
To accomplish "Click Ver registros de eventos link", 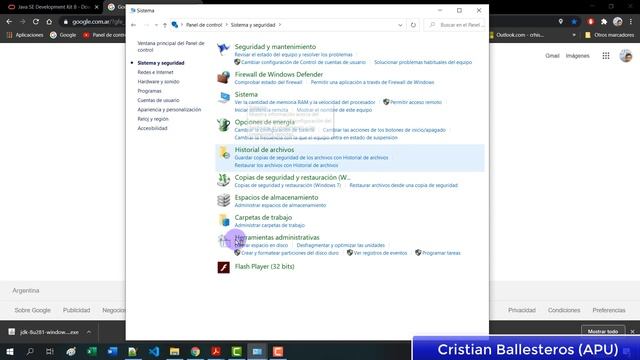I will 380,253.
